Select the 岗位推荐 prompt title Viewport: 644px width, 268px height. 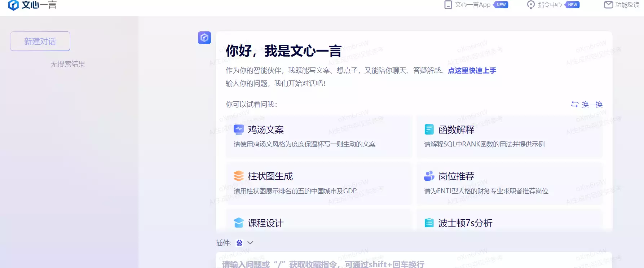point(456,176)
